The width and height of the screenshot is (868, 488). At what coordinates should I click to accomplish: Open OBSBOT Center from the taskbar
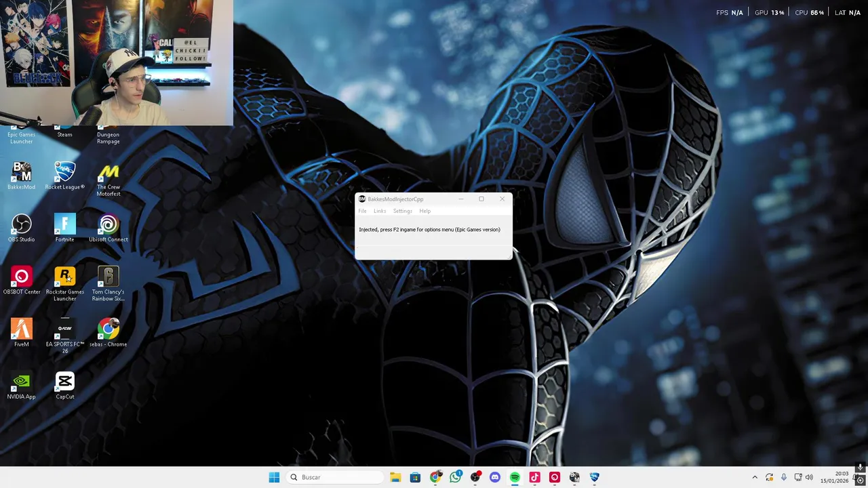click(x=555, y=477)
